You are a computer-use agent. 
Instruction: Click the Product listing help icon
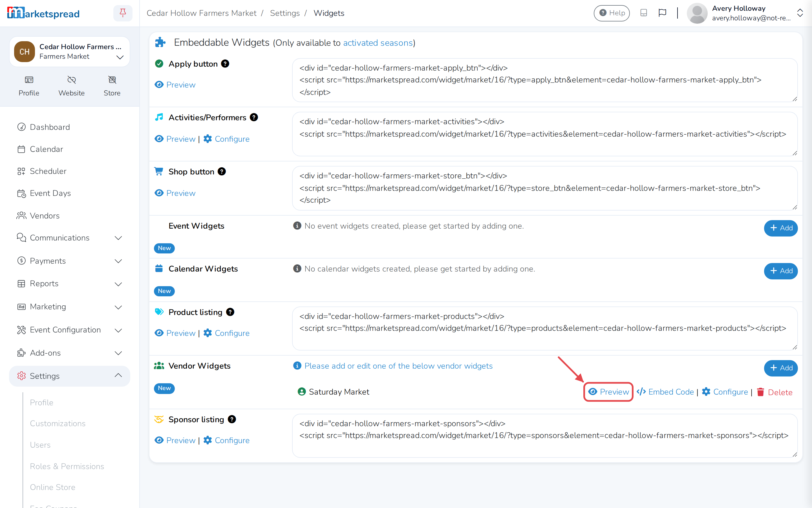pos(230,312)
